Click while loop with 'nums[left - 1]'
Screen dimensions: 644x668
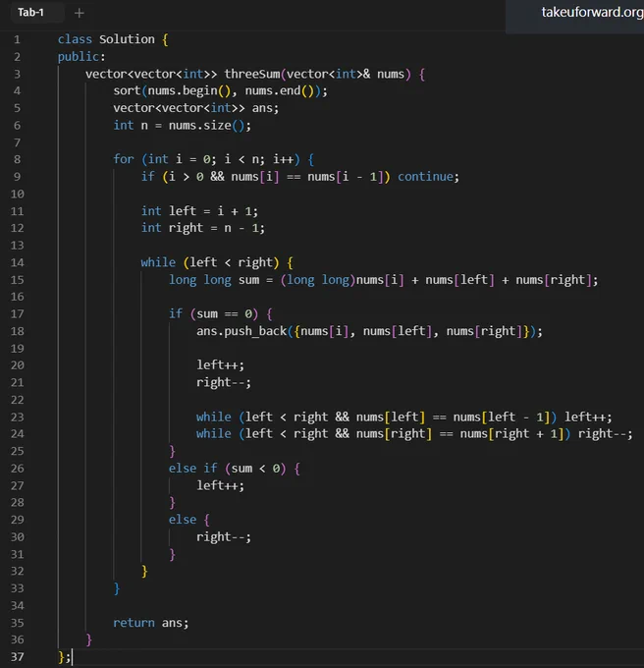click(404, 417)
